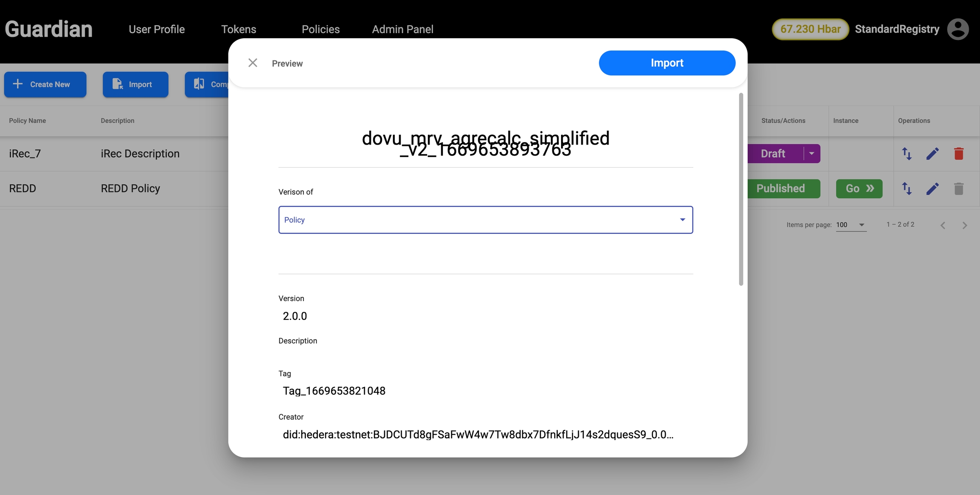Screen dimensions: 980x495
Task: Click the Go button for REDD policy
Action: pos(859,188)
